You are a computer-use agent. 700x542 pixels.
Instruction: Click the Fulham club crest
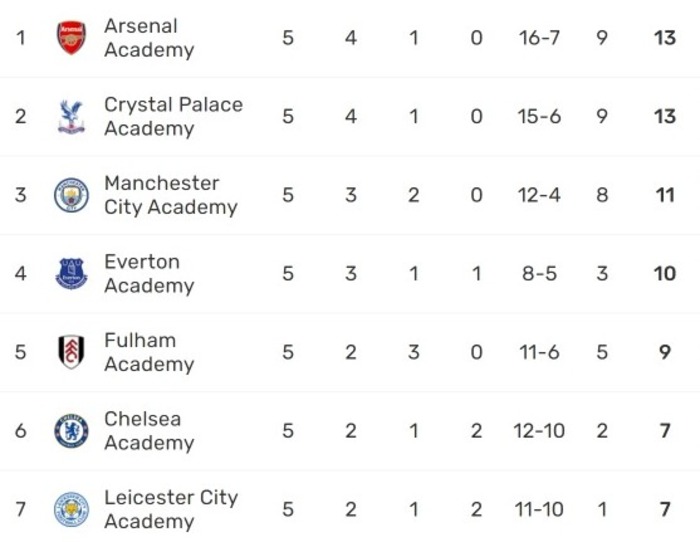pyautogui.click(x=71, y=352)
